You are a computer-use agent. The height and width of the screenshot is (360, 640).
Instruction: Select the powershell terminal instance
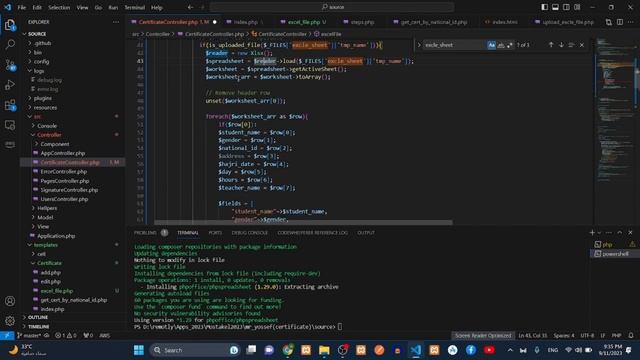[x=614, y=254]
